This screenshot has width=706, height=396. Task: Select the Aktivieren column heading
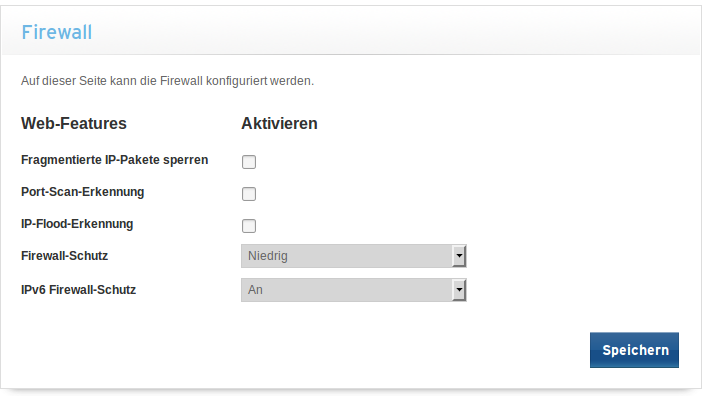pos(279,123)
